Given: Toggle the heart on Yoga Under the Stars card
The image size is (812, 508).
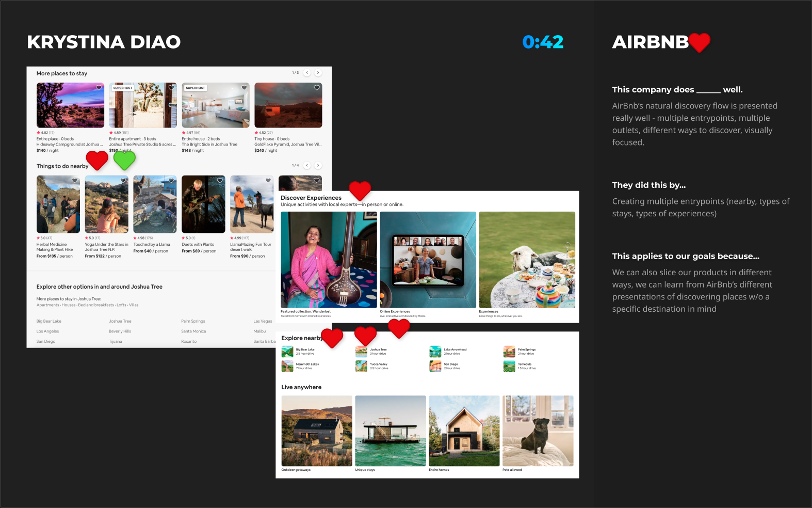Looking at the screenshot, I should [123, 180].
